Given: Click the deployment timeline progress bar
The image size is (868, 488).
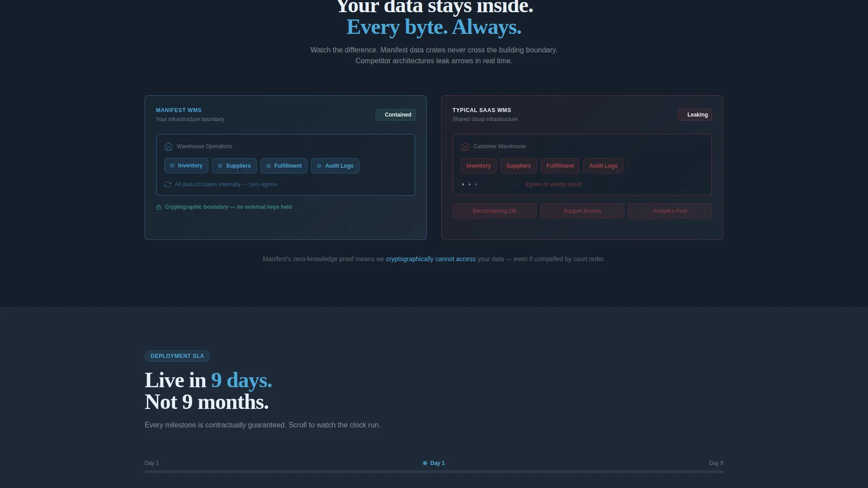Looking at the screenshot, I should pyautogui.click(x=434, y=472).
